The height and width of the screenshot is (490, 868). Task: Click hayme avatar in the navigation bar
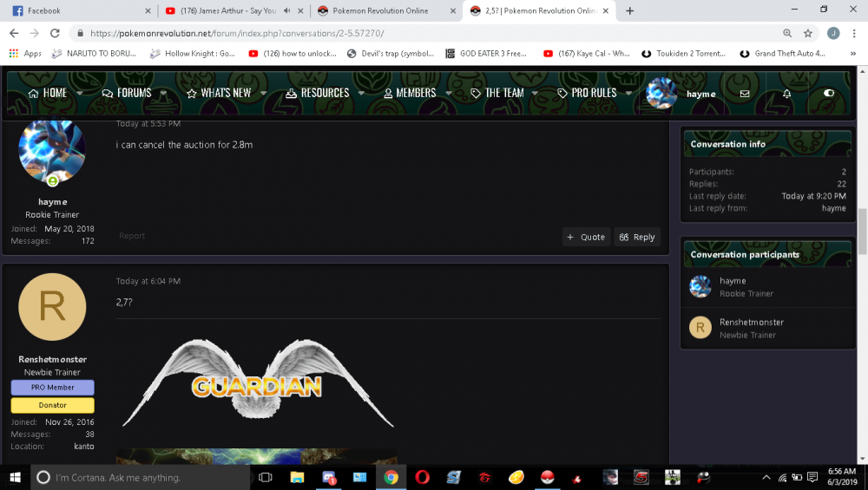click(x=661, y=93)
